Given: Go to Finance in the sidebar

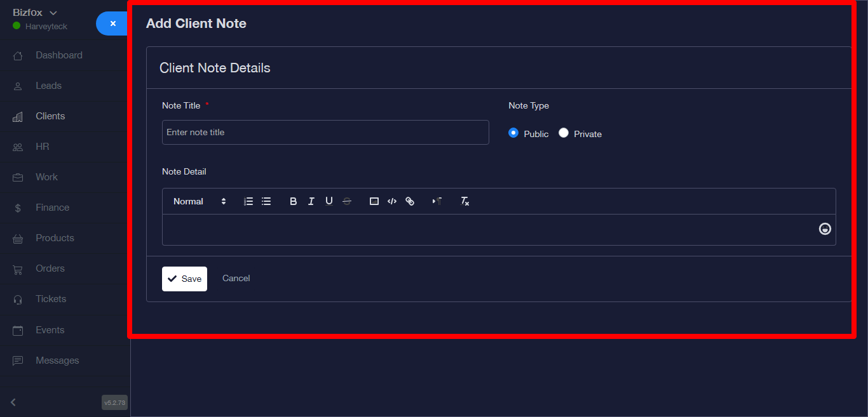Looking at the screenshot, I should click(x=52, y=208).
